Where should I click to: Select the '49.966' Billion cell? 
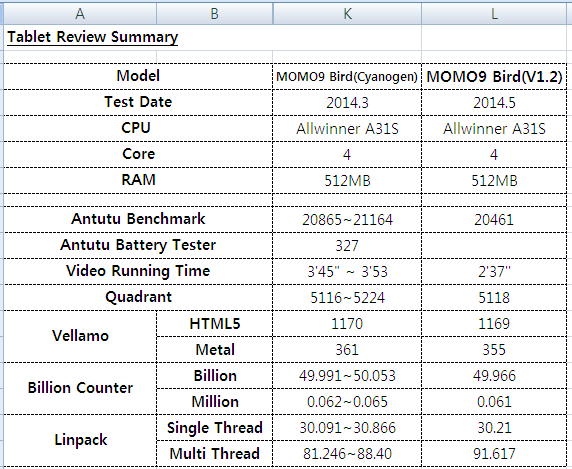coord(494,376)
